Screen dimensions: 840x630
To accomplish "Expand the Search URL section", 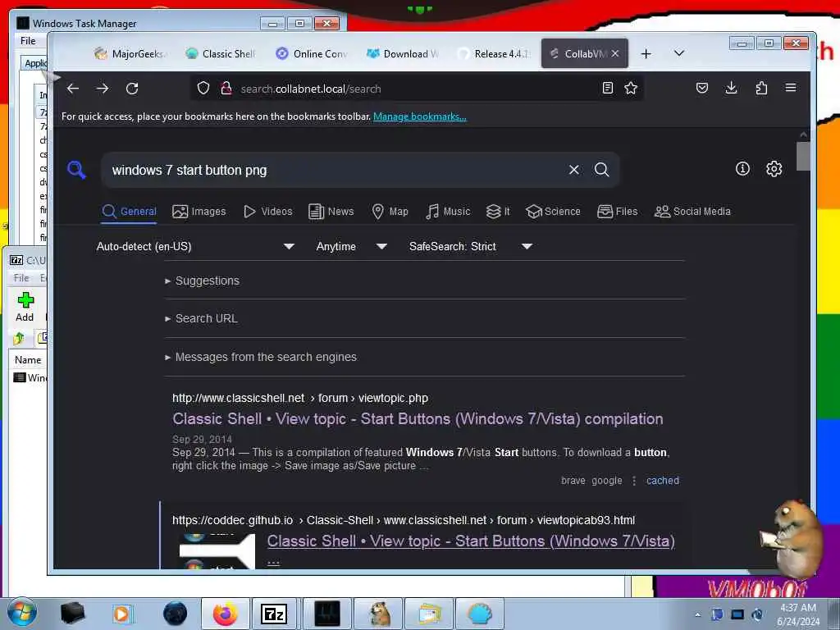I will pyautogui.click(x=202, y=318).
